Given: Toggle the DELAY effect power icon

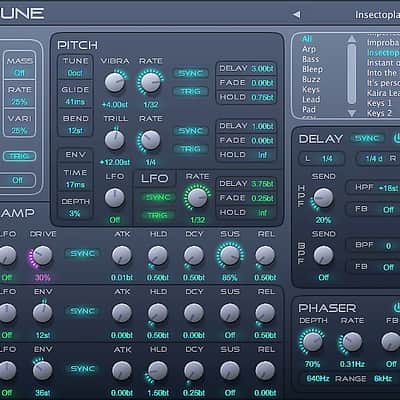Looking at the screenshot, I should 397,138.
